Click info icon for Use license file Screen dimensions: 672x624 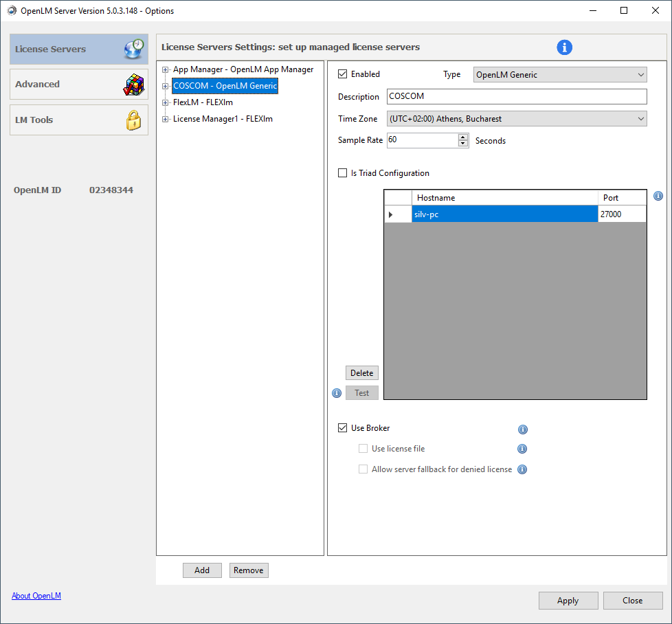pos(522,449)
